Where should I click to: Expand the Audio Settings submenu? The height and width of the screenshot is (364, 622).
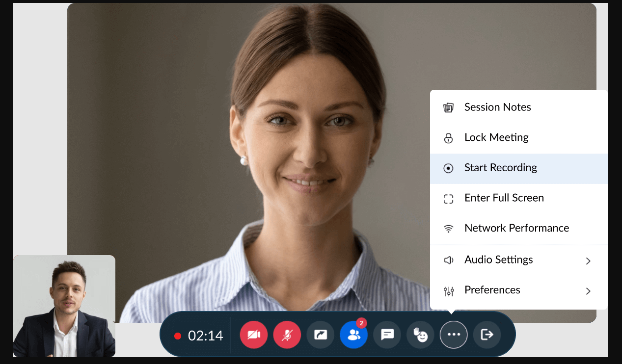click(588, 261)
